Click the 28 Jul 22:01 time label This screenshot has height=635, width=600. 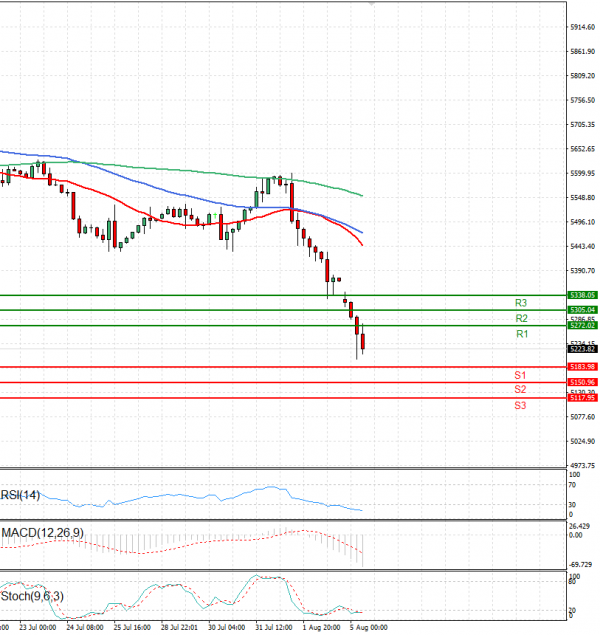pos(179,627)
